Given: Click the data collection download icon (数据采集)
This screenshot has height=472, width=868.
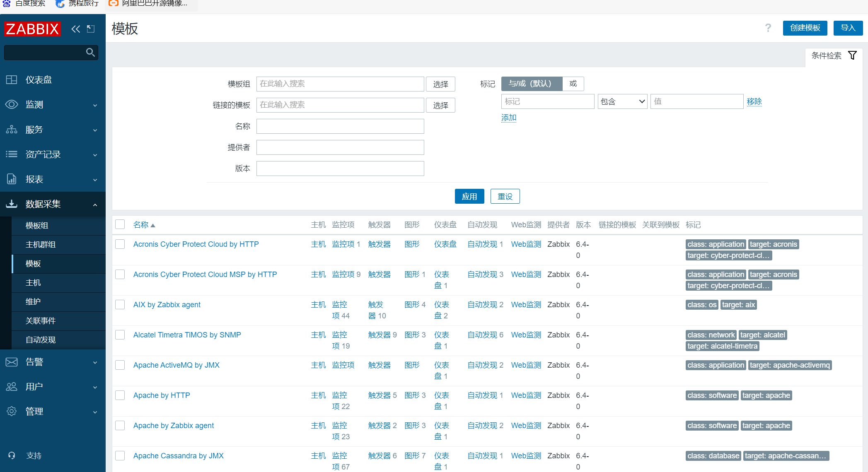Looking at the screenshot, I should (12, 204).
